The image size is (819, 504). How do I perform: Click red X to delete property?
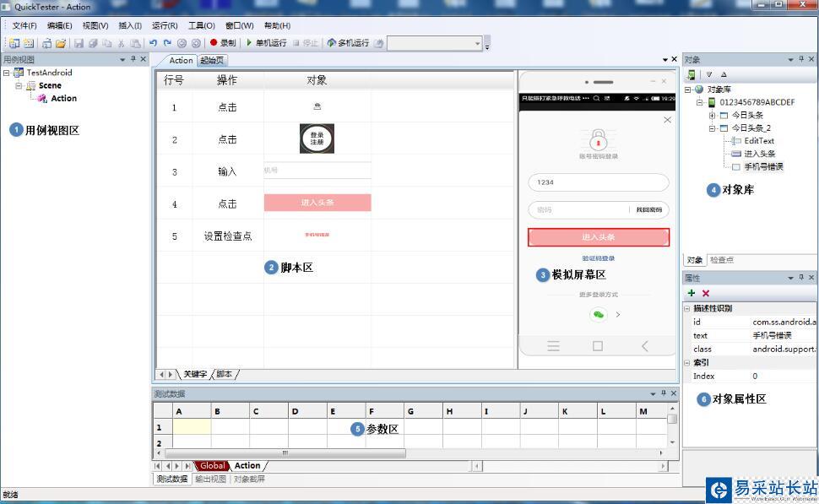click(x=706, y=293)
